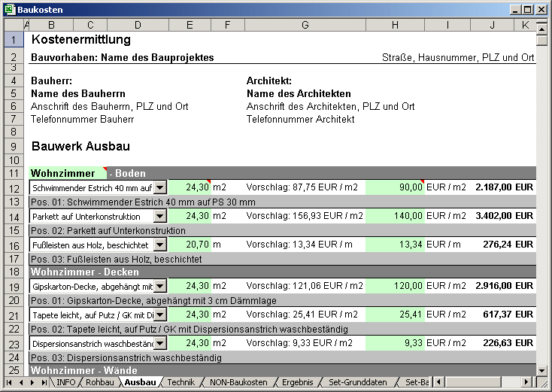Click quantity cell 20,70 m
Viewport: 552px width, 392px height.
(190, 245)
